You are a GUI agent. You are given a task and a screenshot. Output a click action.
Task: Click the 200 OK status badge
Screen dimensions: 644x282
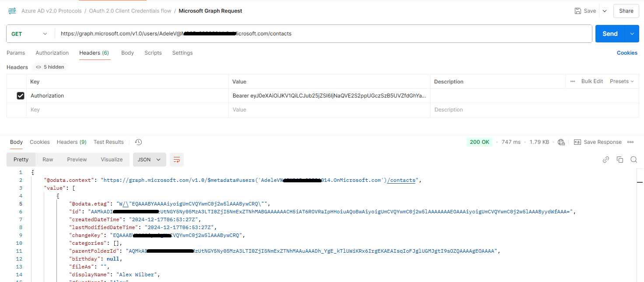(479, 142)
